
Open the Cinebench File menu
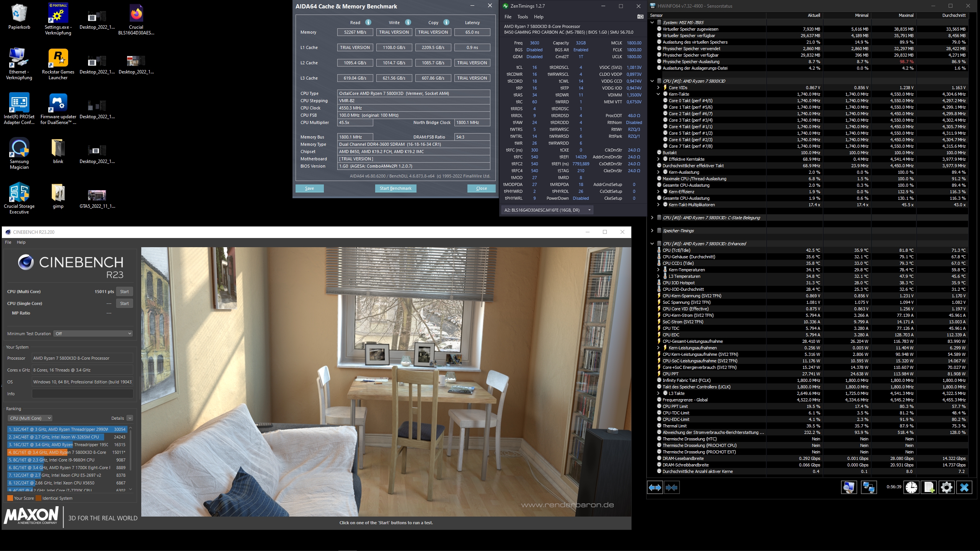8,242
